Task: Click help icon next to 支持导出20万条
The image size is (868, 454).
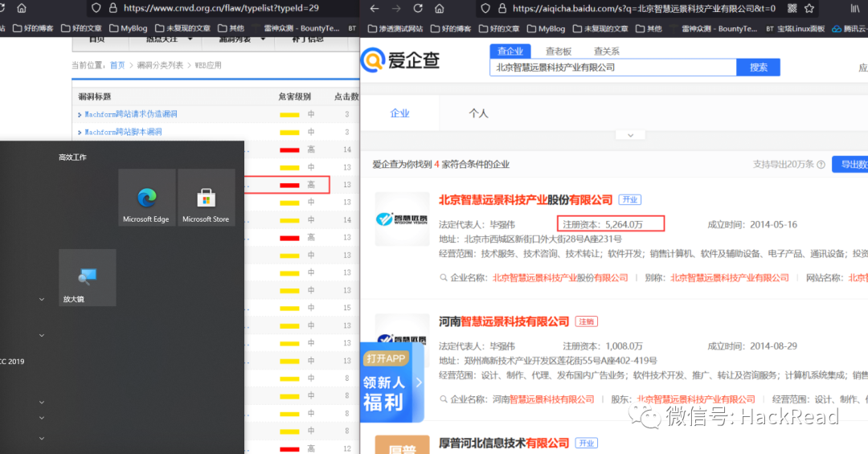Action: [x=821, y=165]
